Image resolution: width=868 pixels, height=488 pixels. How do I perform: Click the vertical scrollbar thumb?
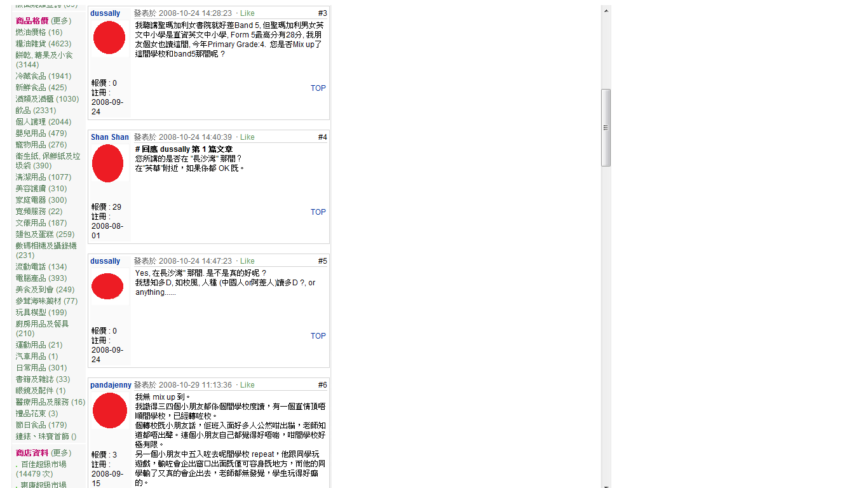tap(606, 127)
